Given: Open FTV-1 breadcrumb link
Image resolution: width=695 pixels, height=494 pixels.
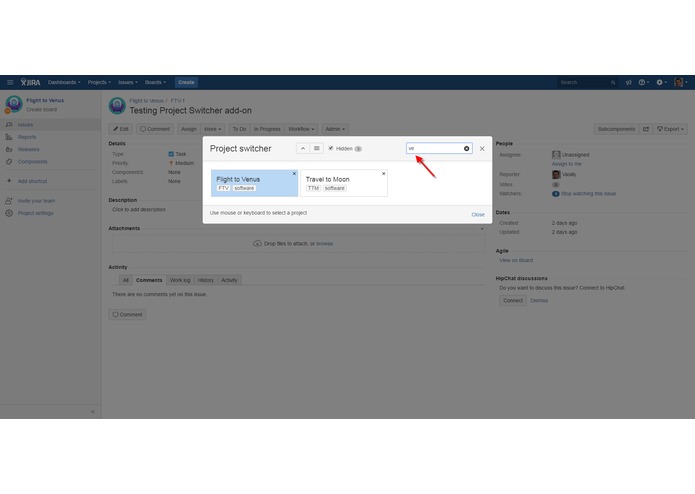Looking at the screenshot, I should (x=177, y=101).
